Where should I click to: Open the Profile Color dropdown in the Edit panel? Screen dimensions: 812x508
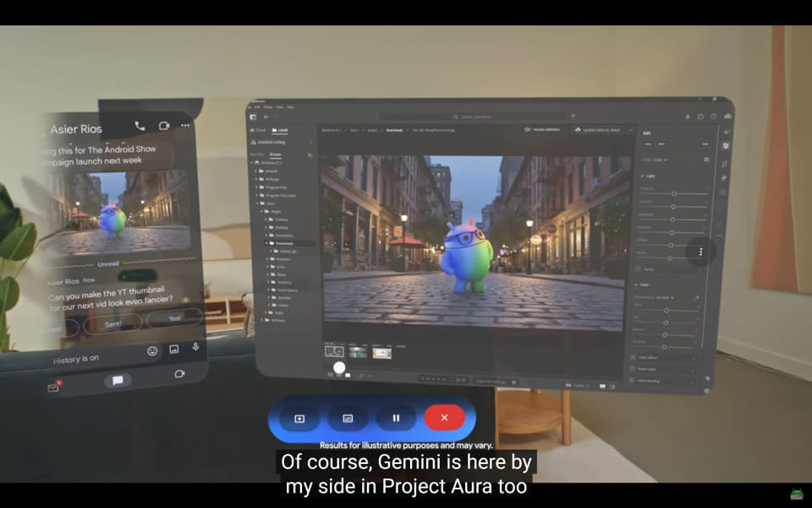pos(659,160)
